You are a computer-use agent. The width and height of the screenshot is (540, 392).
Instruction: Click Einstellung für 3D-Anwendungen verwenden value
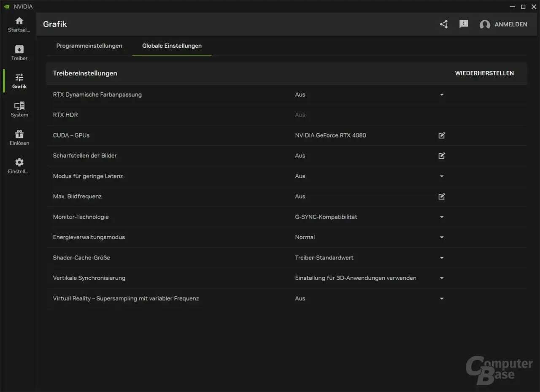click(356, 278)
